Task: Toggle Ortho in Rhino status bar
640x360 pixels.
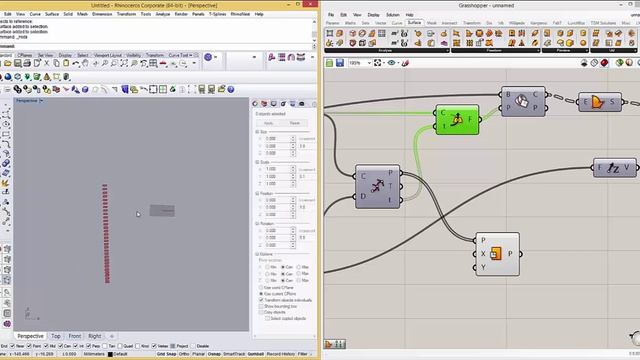Action: pos(184,354)
